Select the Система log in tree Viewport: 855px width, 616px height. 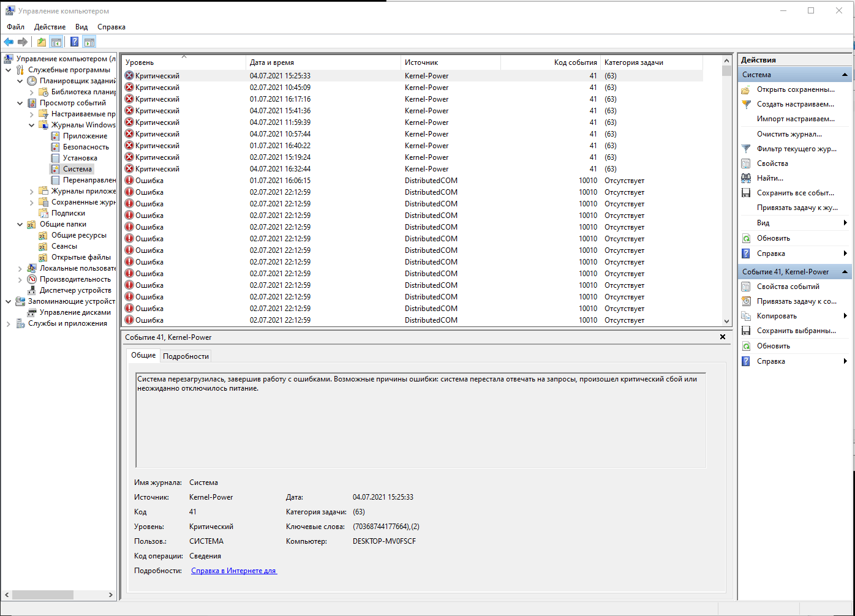pos(77,169)
